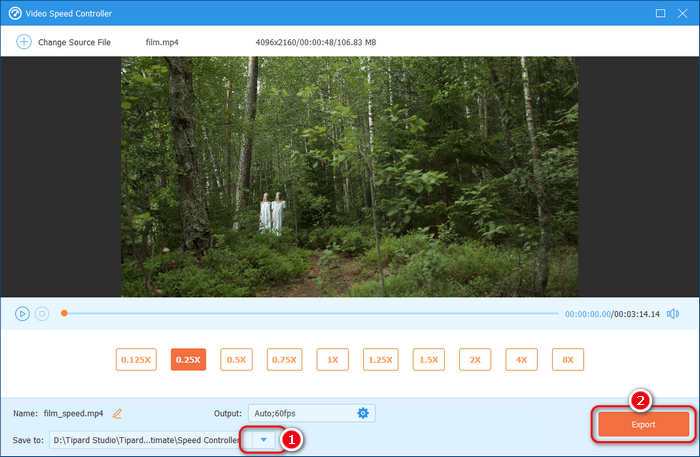This screenshot has width=700, height=457.
Task: Select the 0.25X speed option
Action: tap(188, 360)
